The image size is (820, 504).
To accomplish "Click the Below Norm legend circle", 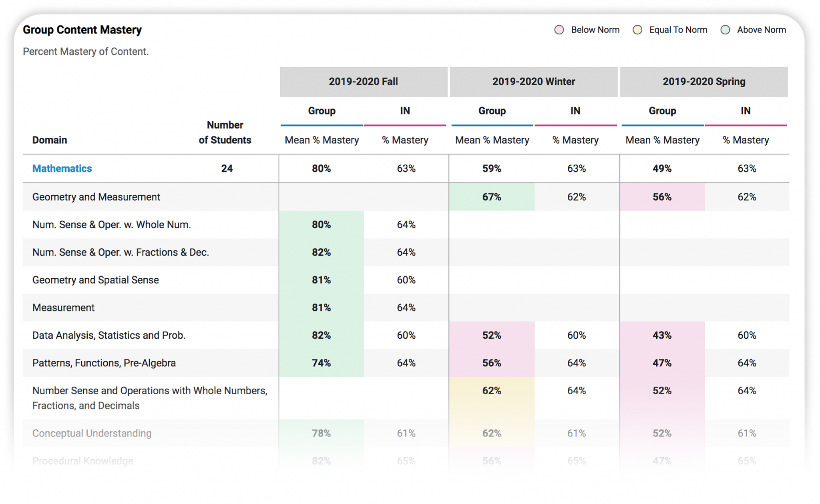I will pos(559,30).
